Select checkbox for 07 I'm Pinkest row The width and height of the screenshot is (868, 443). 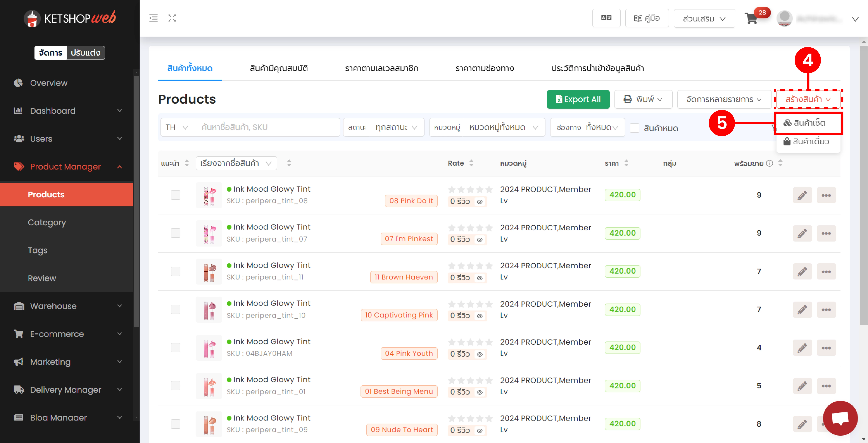tap(176, 233)
